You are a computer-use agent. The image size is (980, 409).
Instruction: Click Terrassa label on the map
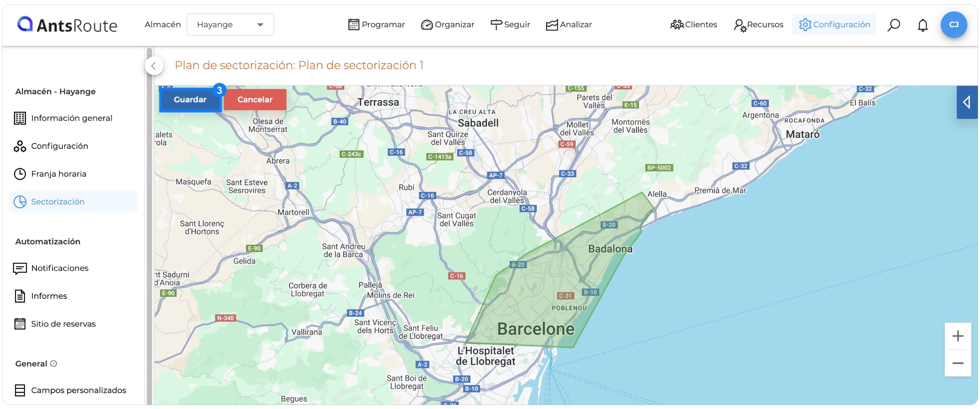(x=378, y=102)
